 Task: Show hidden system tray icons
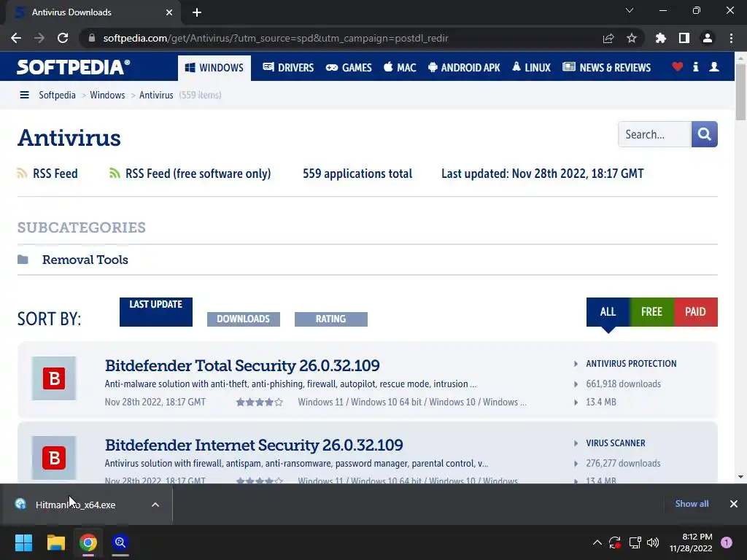[597, 542]
